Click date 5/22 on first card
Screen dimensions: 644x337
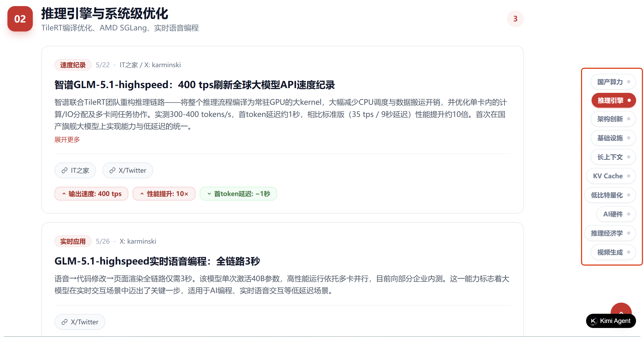(103, 65)
